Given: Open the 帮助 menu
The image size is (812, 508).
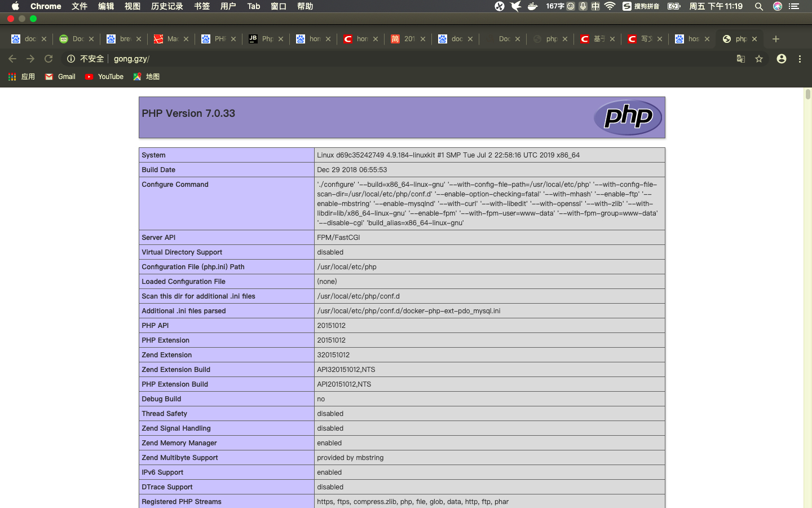Looking at the screenshot, I should pos(305,6).
